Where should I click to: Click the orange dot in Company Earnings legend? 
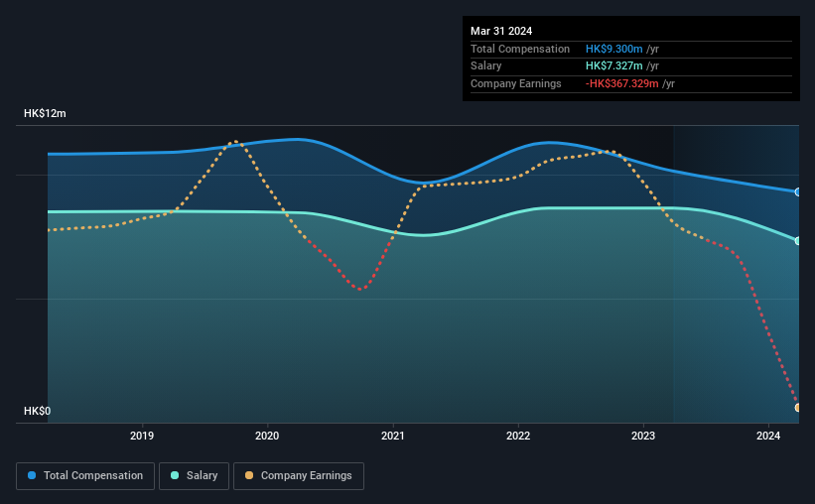click(x=249, y=475)
